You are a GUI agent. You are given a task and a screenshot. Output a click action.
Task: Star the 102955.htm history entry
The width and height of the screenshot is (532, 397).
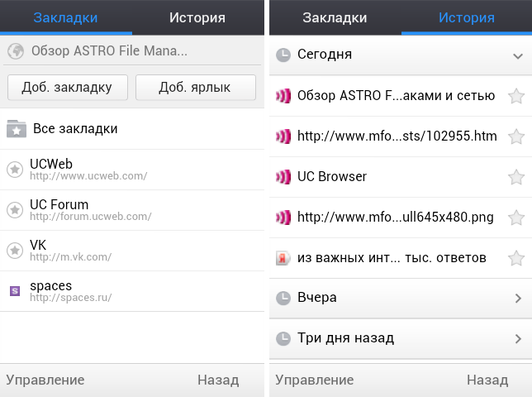pos(516,136)
